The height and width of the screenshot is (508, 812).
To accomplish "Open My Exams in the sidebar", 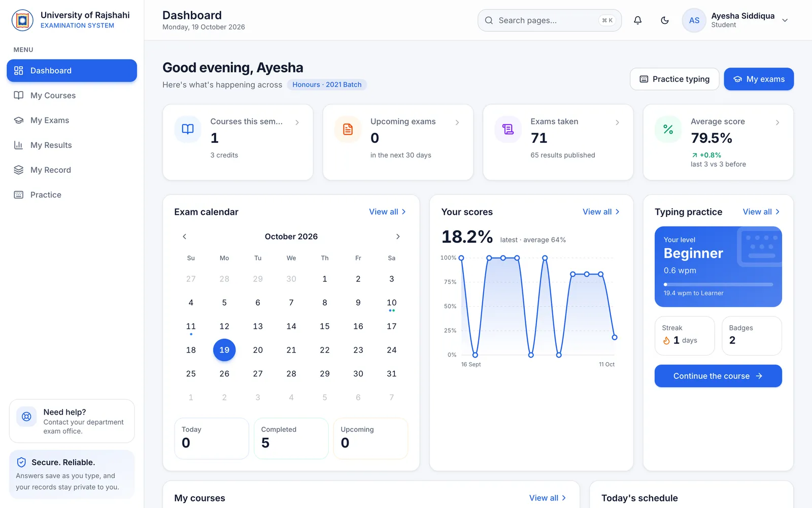I will 72,120.
